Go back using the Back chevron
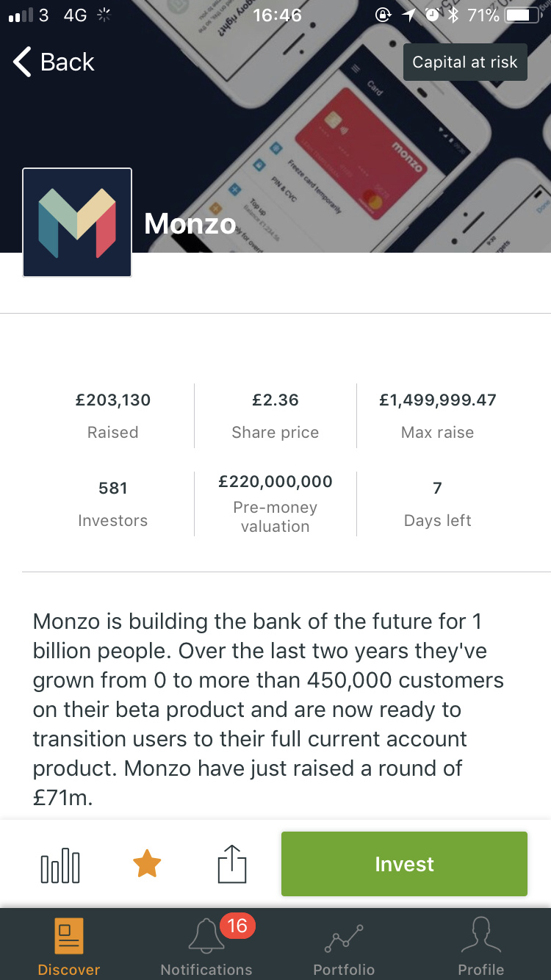Viewport: 551px width, 980px height. [54, 62]
